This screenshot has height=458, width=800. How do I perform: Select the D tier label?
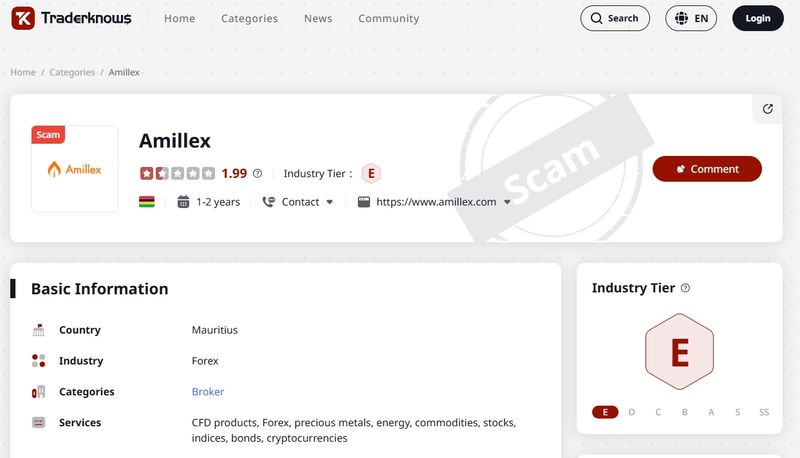point(632,412)
